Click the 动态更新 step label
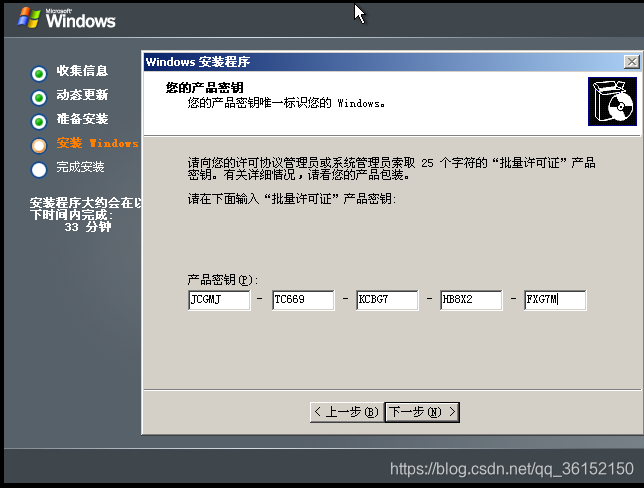This screenshot has height=488, width=644. [x=82, y=95]
